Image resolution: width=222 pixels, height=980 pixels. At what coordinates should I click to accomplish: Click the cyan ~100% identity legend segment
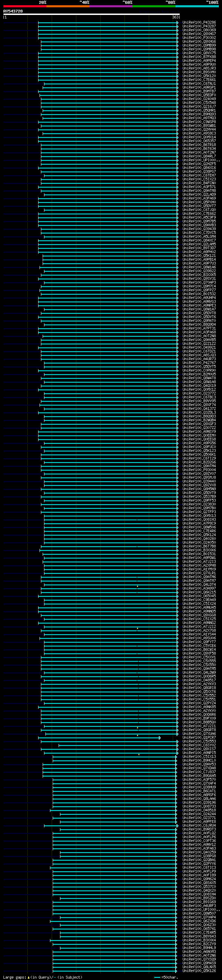click(197, 6)
